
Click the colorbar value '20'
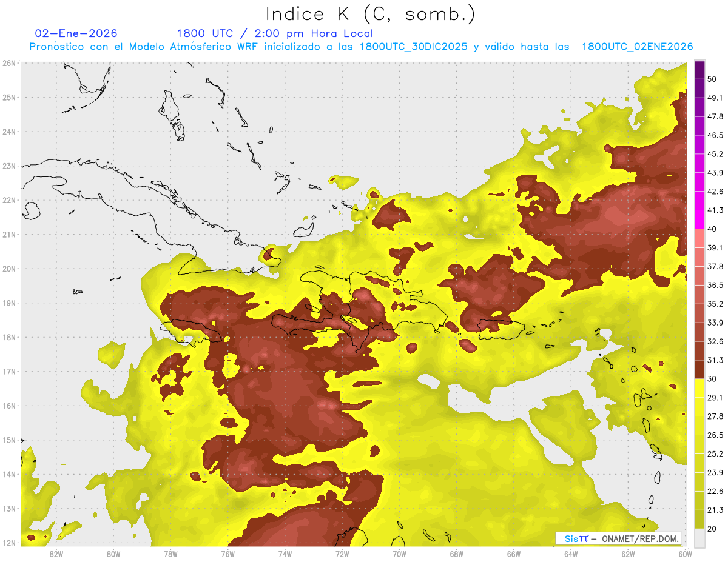712,529
